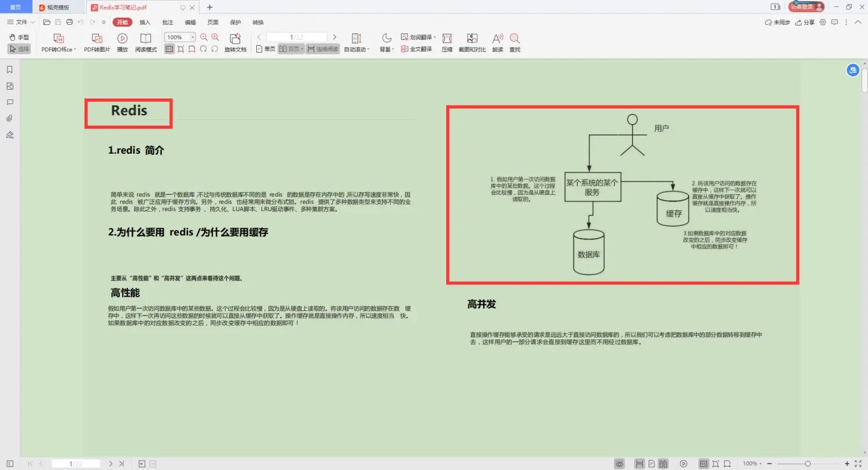Click 访客登录 guest login button
Image resolution: width=868 pixels, height=470 pixels.
pos(806,6)
